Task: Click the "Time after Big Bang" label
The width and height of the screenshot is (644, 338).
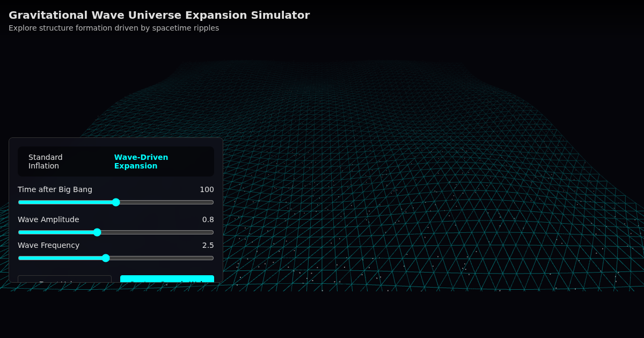Action: 55,189
